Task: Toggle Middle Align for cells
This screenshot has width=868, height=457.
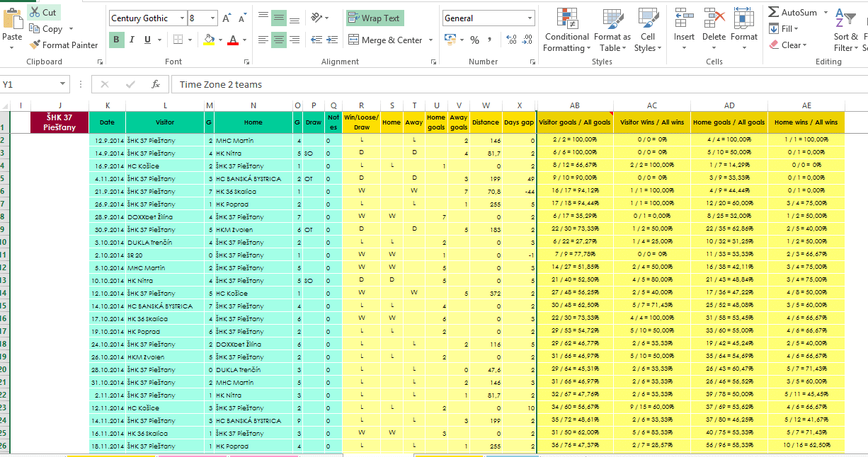Action: pyautogui.click(x=278, y=17)
